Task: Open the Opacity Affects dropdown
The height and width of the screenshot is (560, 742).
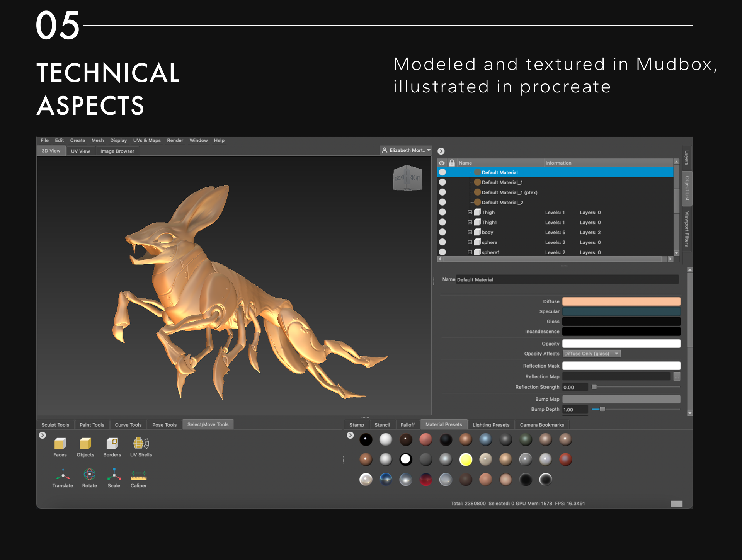Action: point(591,354)
